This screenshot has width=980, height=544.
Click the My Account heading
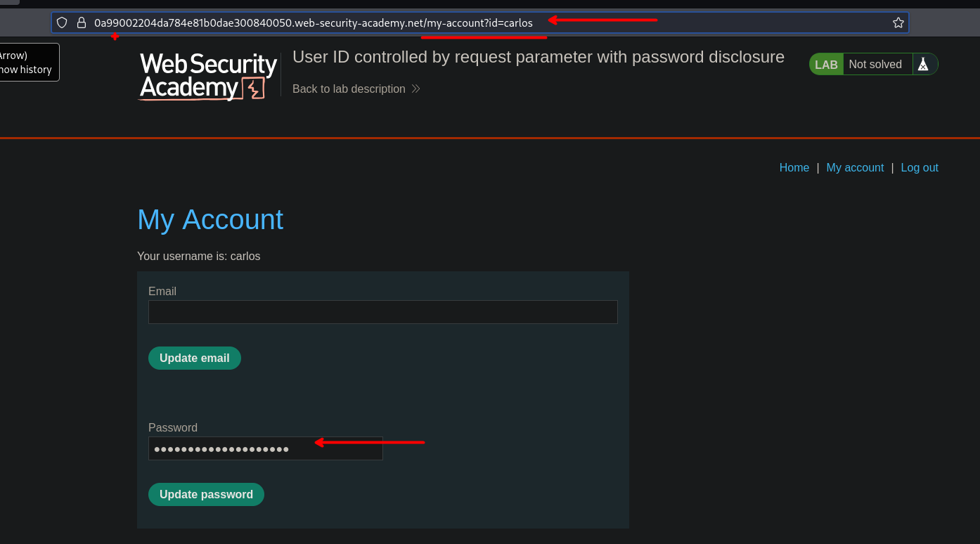210,219
